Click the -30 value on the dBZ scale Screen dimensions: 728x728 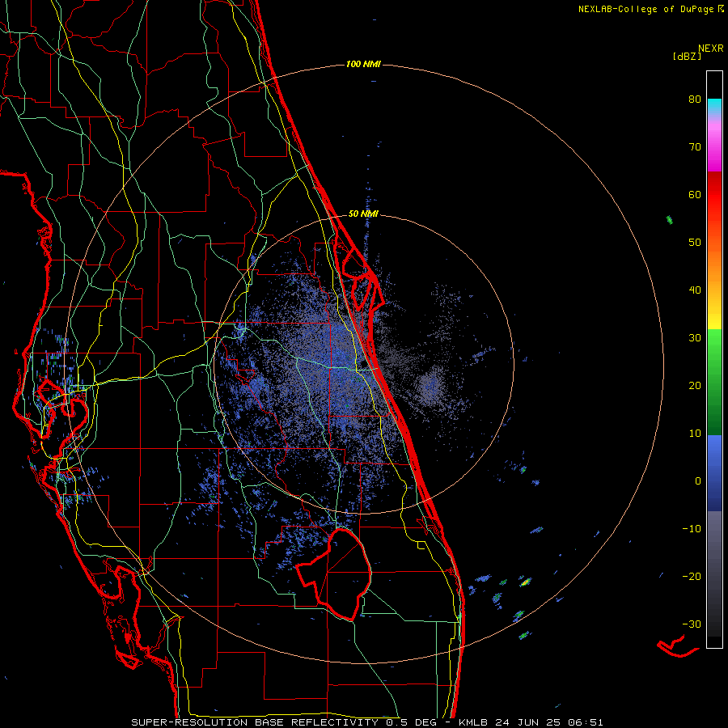tap(692, 624)
